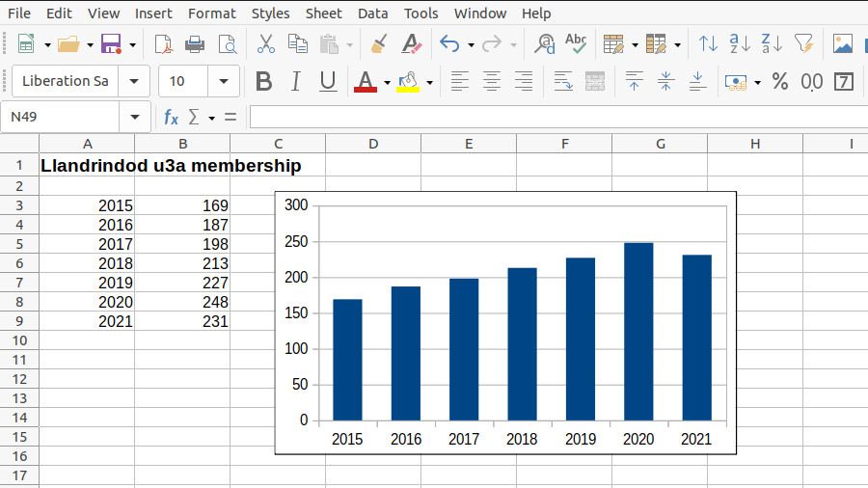Apply the yellow background highlight color
Viewport: 868px width, 488px height.
[x=408, y=82]
